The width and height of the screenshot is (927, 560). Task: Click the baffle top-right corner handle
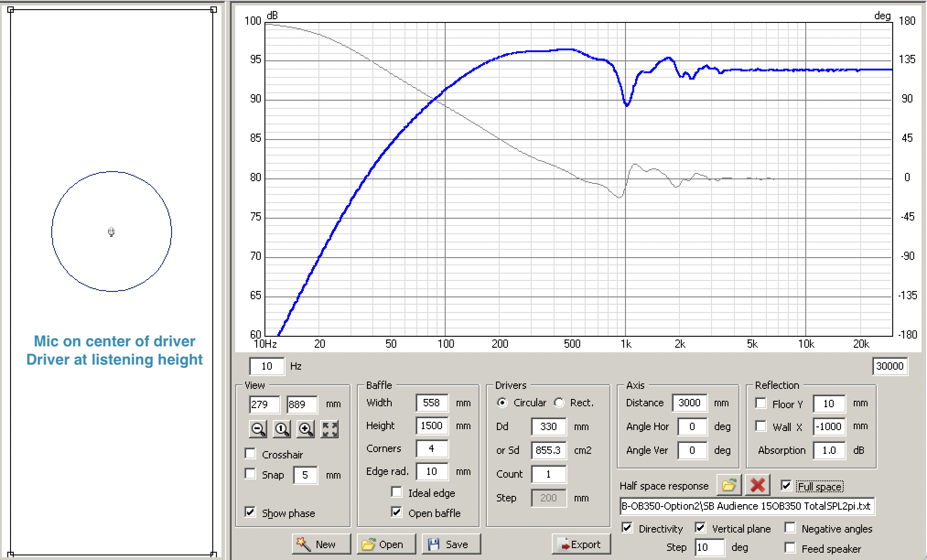pyautogui.click(x=214, y=10)
